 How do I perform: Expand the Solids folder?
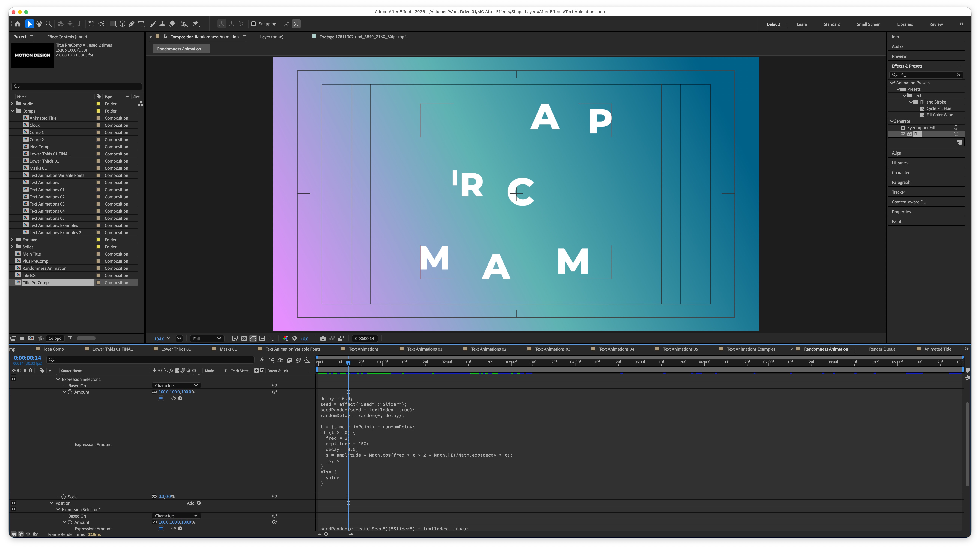point(12,247)
